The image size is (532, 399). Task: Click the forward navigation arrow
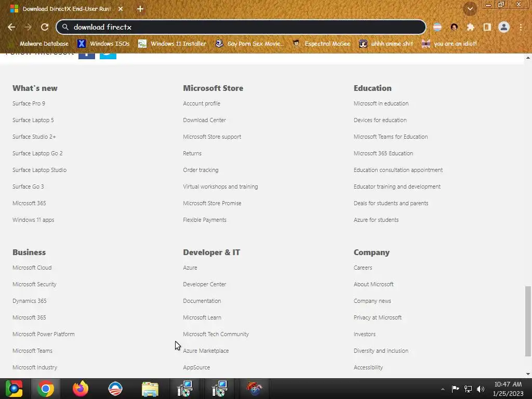[x=28, y=27]
